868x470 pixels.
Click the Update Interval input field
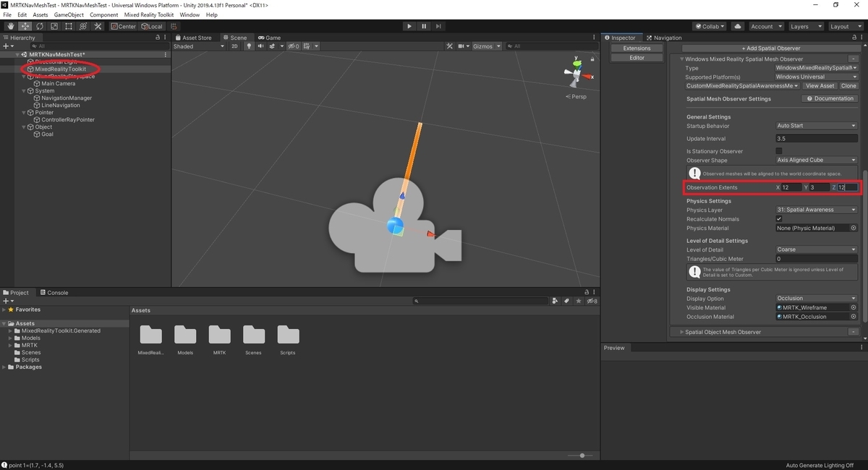pyautogui.click(x=816, y=139)
